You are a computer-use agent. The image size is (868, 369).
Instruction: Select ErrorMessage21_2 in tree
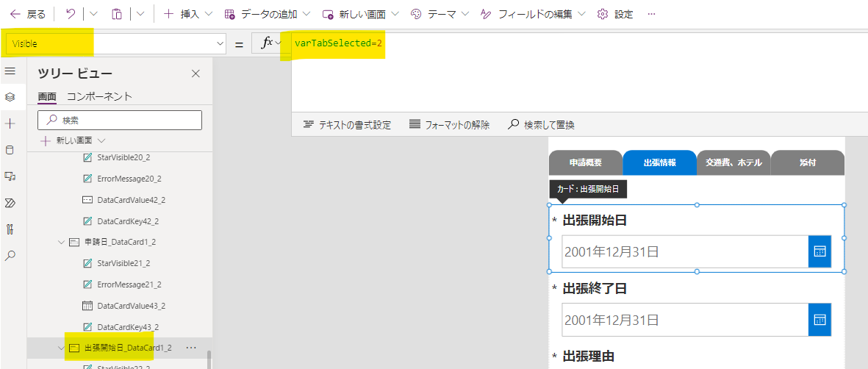click(129, 284)
